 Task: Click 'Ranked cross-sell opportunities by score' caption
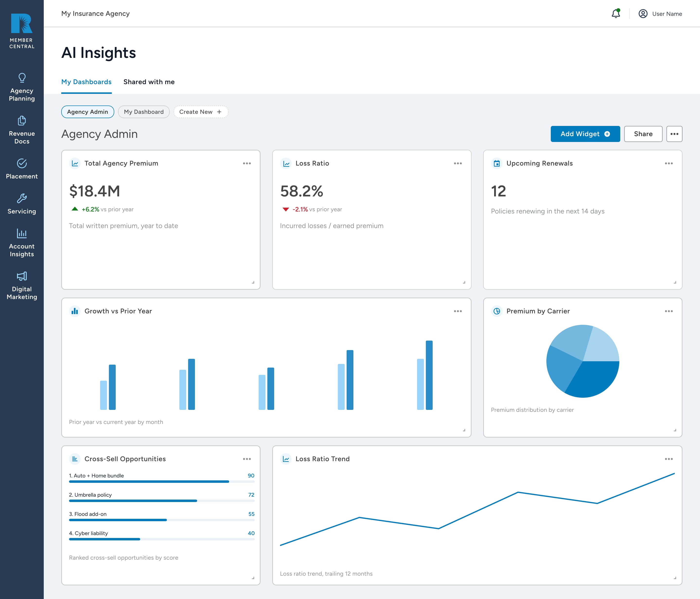click(x=124, y=558)
